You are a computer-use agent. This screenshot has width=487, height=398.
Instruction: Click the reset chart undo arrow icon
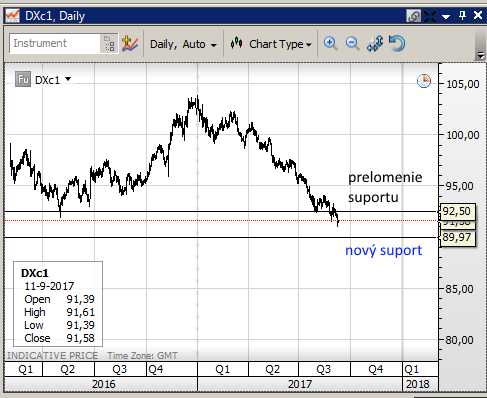[x=397, y=43]
